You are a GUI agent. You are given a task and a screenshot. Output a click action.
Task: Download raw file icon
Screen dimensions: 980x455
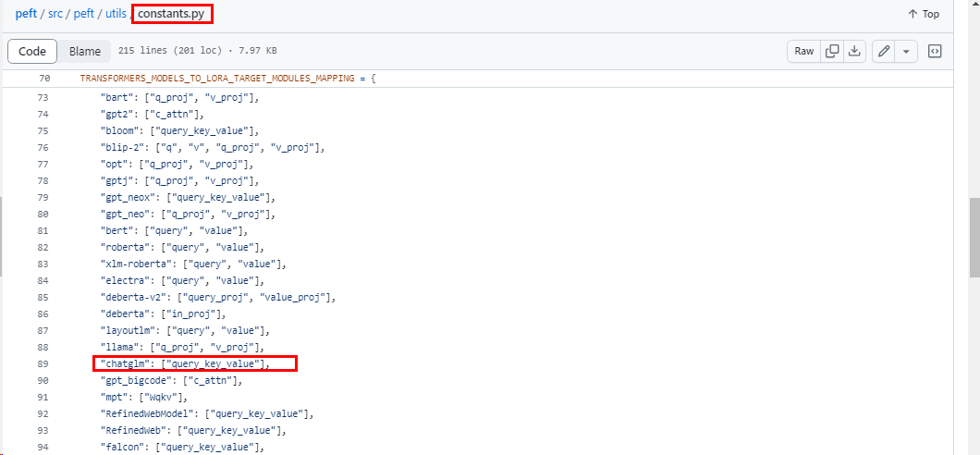coord(853,51)
